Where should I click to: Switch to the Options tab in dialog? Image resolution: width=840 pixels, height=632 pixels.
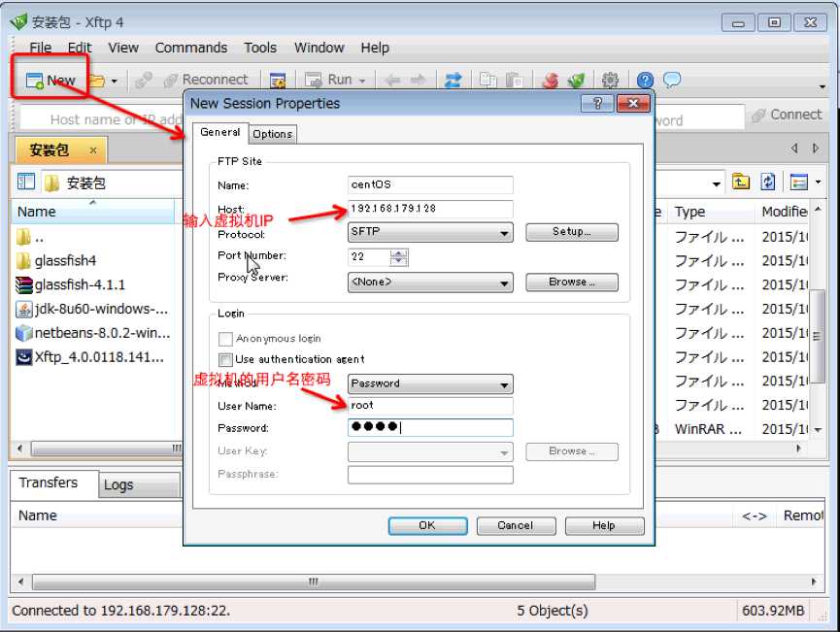click(272, 134)
